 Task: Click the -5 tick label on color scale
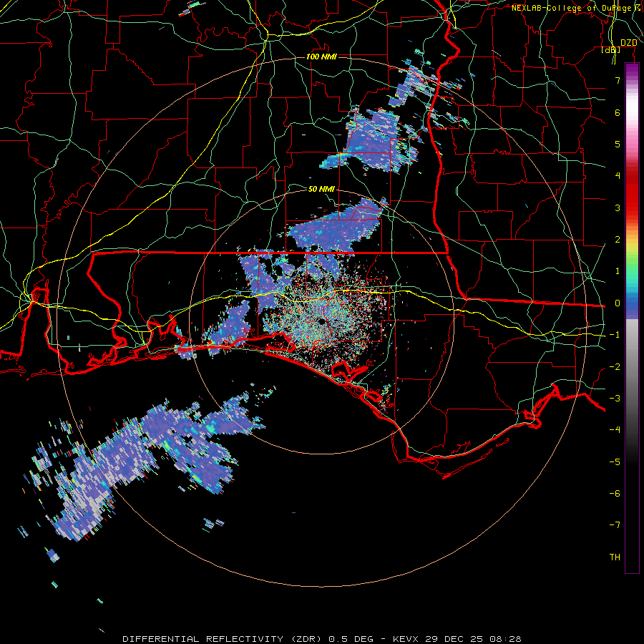[615, 462]
